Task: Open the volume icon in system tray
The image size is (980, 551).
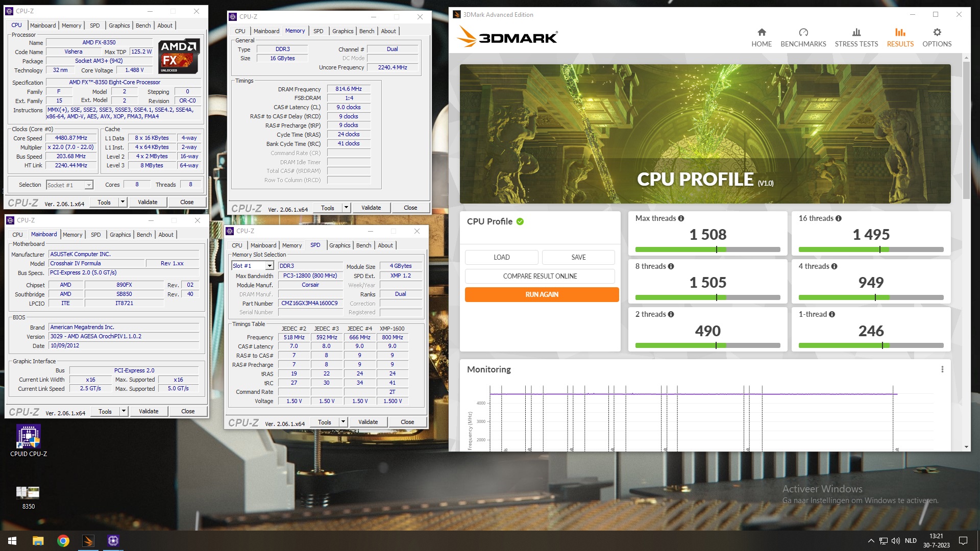Action: [895, 541]
